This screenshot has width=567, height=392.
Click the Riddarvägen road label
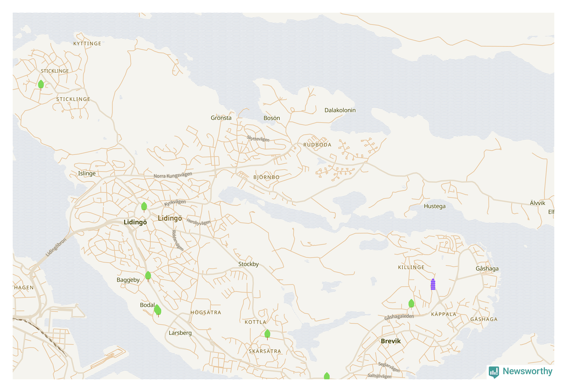(177, 241)
